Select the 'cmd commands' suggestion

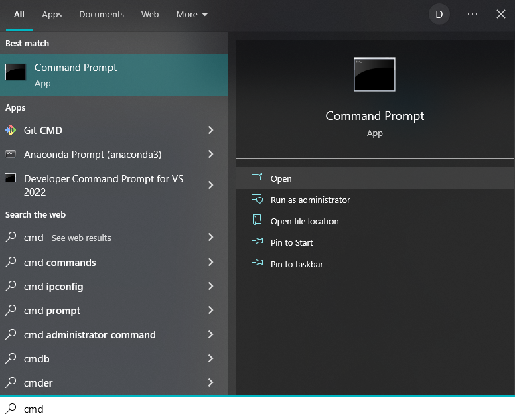114,262
